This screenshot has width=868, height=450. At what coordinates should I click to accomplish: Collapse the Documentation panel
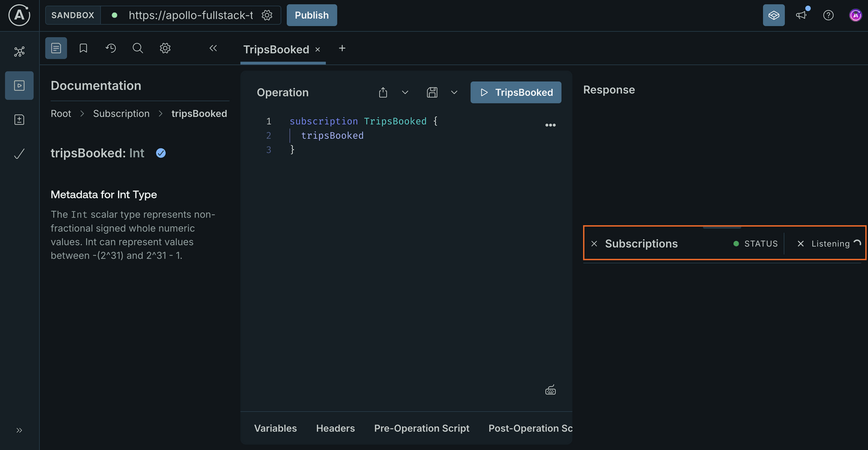(x=213, y=48)
